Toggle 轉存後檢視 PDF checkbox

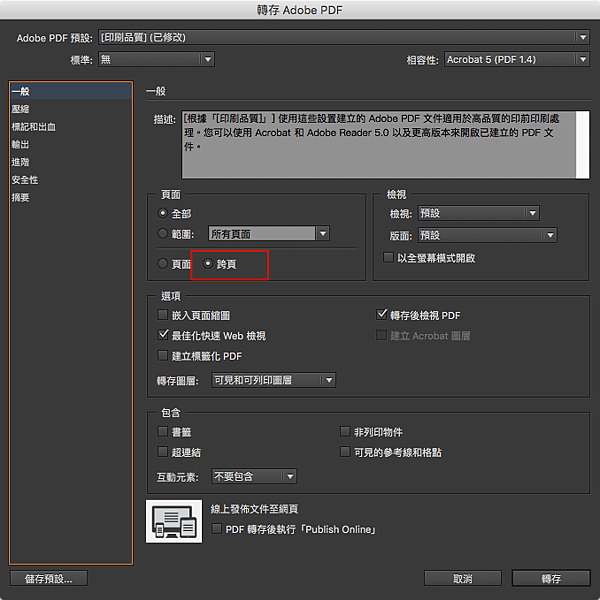(x=382, y=315)
